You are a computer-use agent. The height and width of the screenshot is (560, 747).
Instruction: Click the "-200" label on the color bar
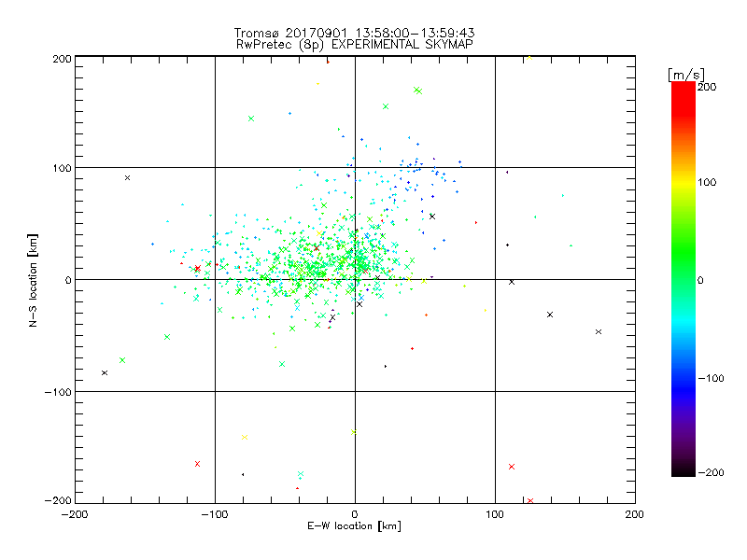click(711, 473)
